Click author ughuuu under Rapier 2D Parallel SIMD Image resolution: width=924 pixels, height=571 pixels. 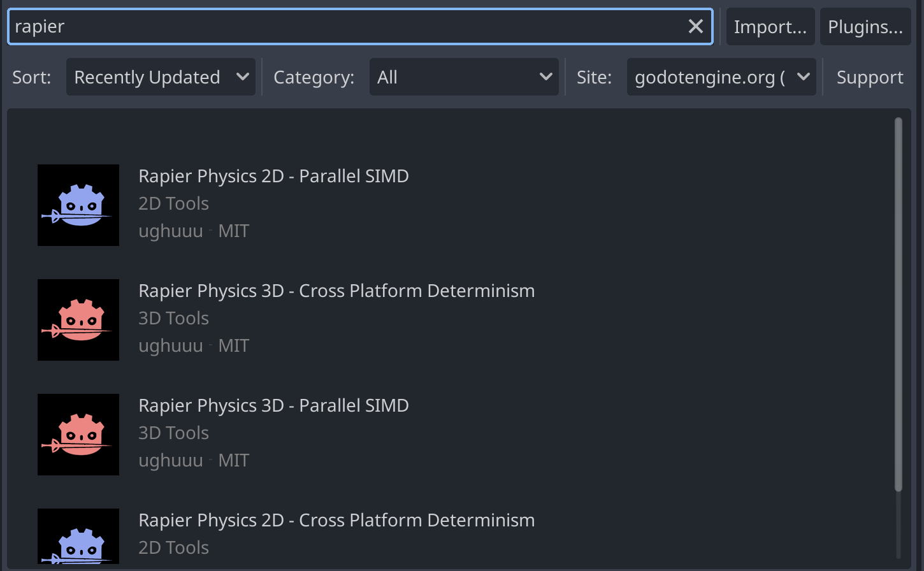tap(171, 231)
